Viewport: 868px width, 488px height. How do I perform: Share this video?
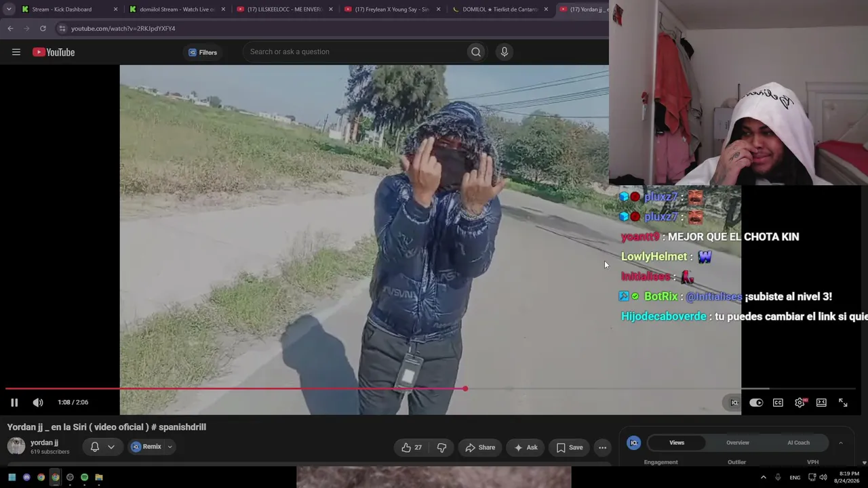click(x=480, y=447)
